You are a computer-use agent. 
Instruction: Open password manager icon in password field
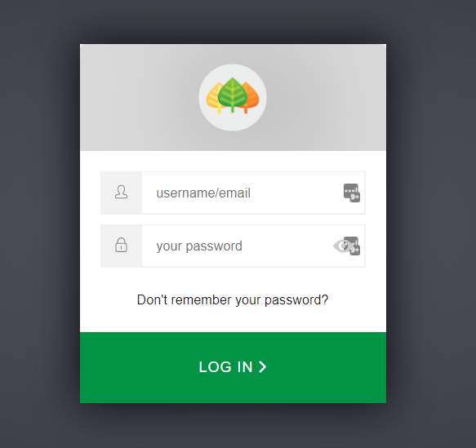[352, 246]
